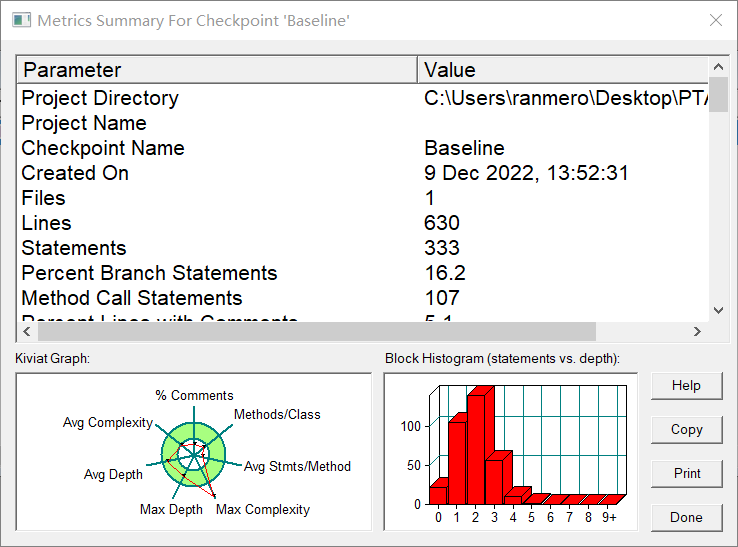738x547 pixels.
Task: Select the Checkpoint Name row
Action: coord(362,148)
